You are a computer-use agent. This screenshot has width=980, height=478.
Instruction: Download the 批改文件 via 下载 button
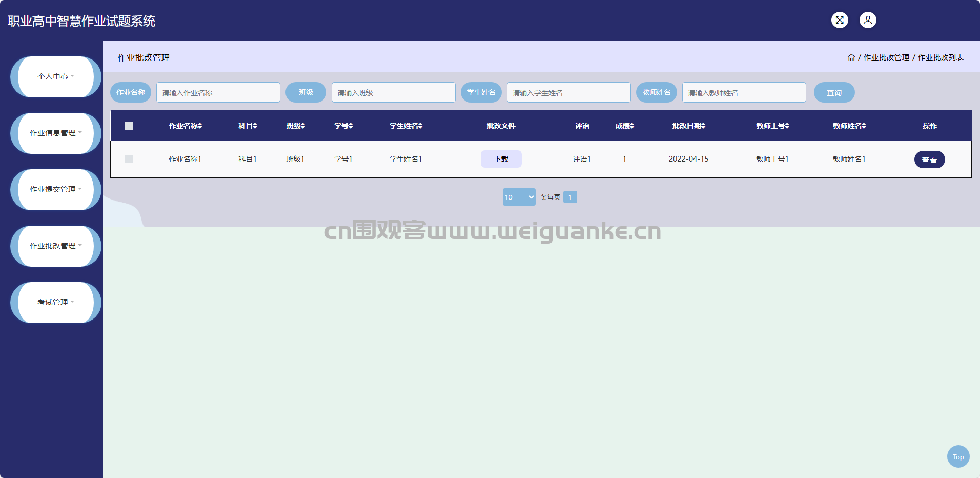(501, 159)
